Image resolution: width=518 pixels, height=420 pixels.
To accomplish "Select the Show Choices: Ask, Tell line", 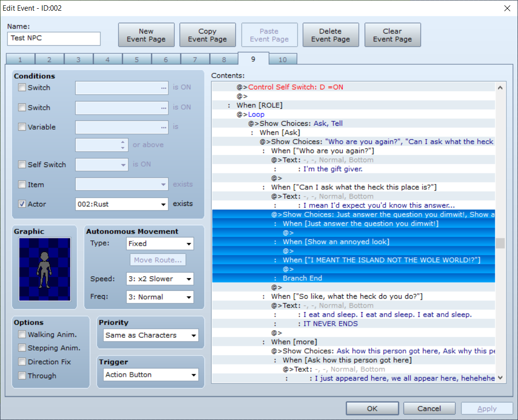I will tap(353, 123).
